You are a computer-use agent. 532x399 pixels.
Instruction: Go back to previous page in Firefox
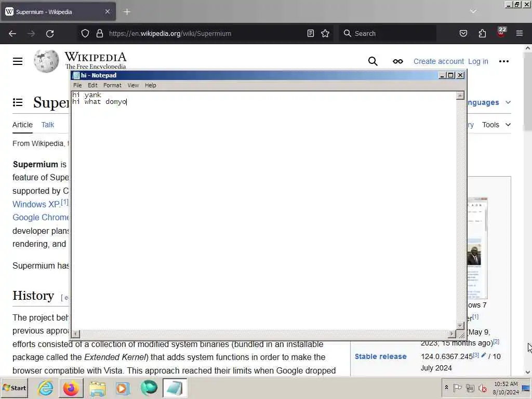click(x=12, y=34)
